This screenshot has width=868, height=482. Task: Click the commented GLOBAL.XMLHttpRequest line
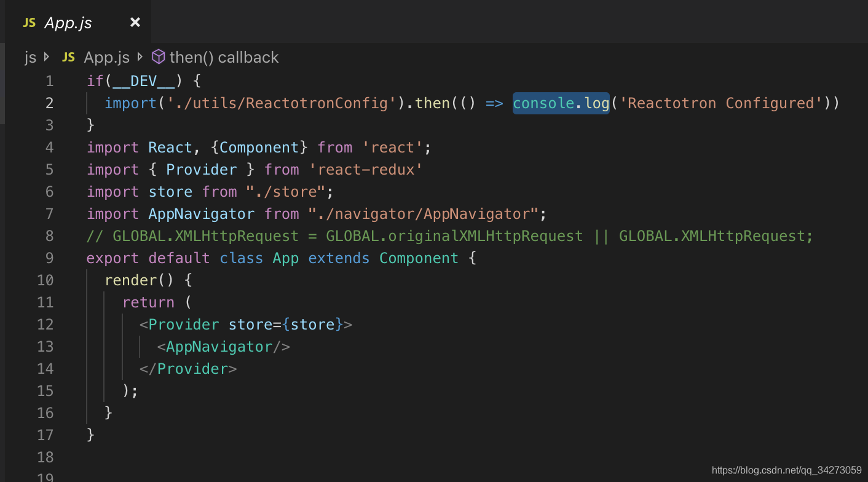[450, 236]
